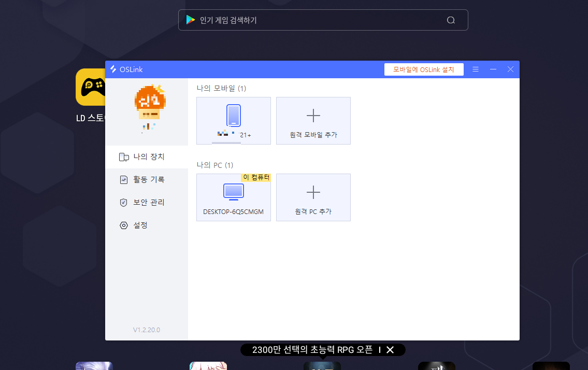
Task: Select the 나의 장치 devices icon
Action: click(x=124, y=156)
